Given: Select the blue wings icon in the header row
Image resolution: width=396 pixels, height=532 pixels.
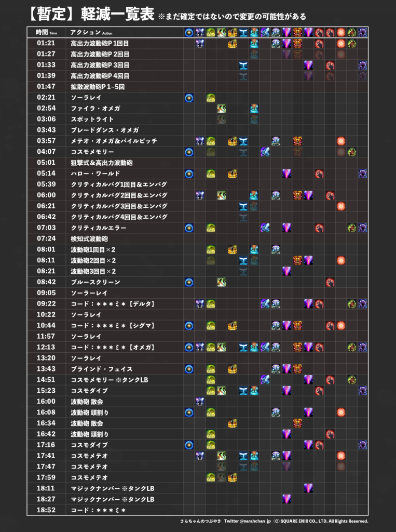Looking at the screenshot, I should (265, 32).
